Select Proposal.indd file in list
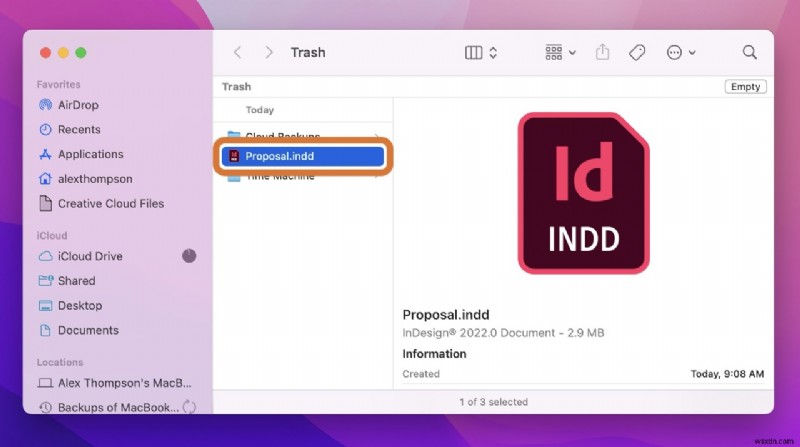 (303, 156)
